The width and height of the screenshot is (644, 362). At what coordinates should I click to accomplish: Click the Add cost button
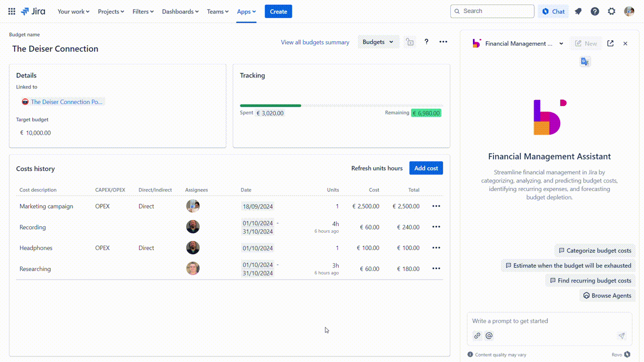coord(426,168)
